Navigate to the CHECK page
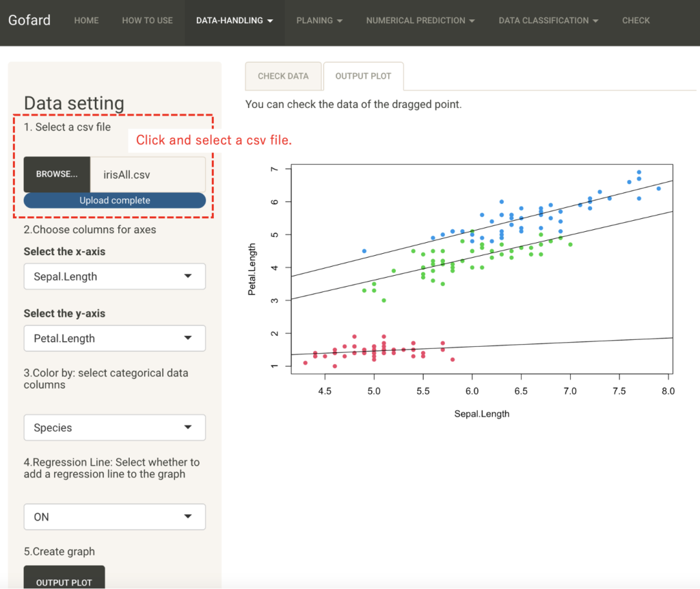The height and width of the screenshot is (589, 700). pos(636,21)
